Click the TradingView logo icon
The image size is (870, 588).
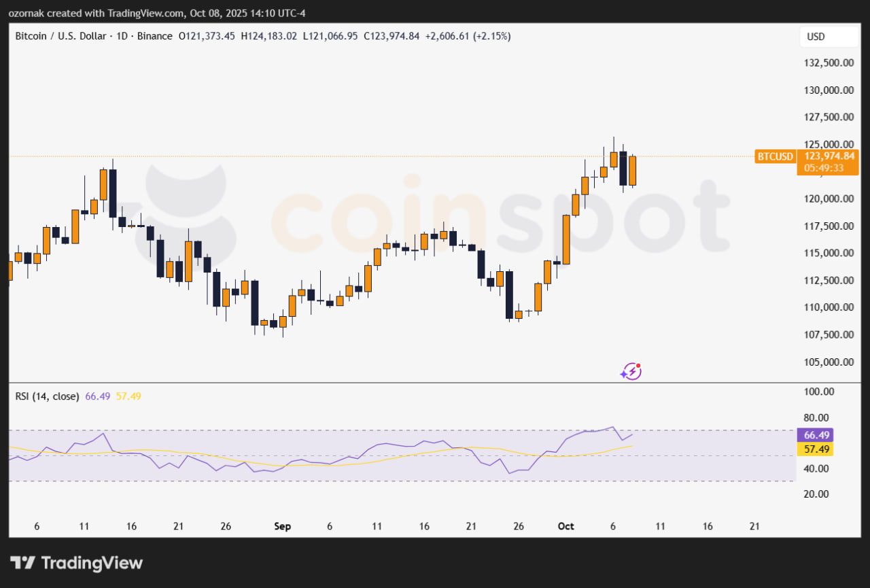point(22,563)
